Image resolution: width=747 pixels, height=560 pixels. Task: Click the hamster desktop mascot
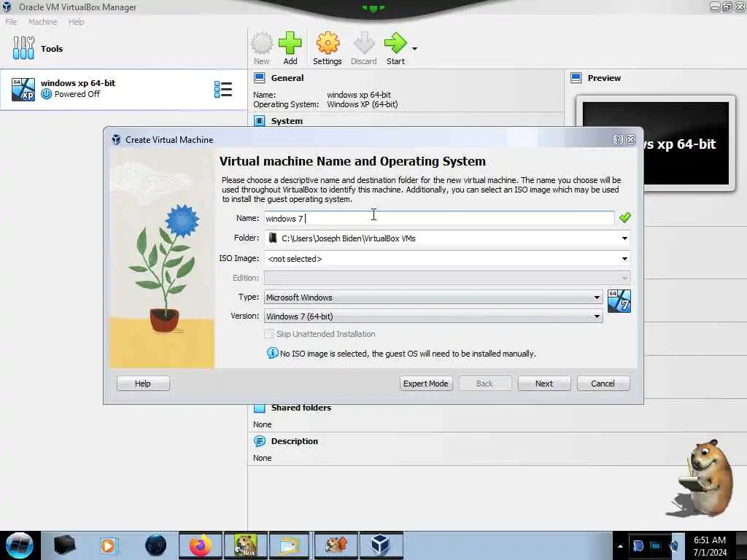(701, 478)
